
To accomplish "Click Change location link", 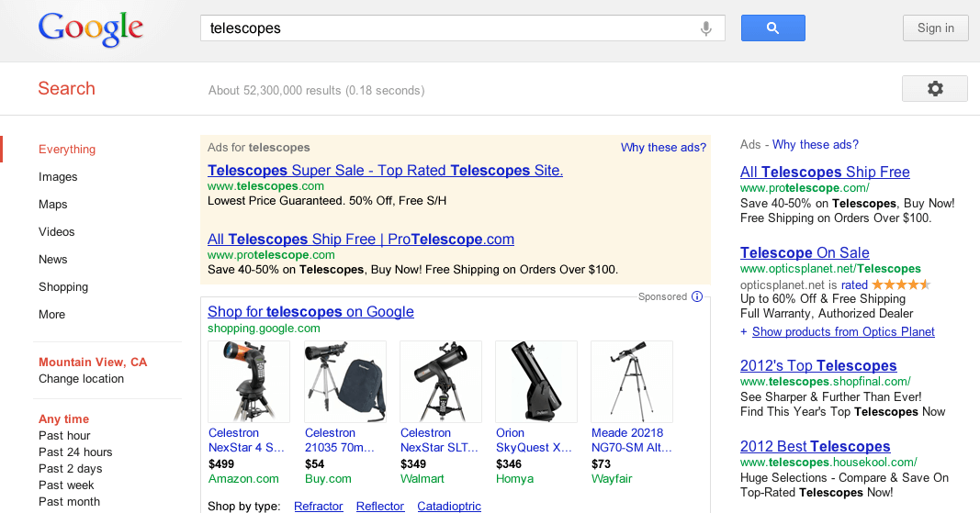I will [81, 379].
